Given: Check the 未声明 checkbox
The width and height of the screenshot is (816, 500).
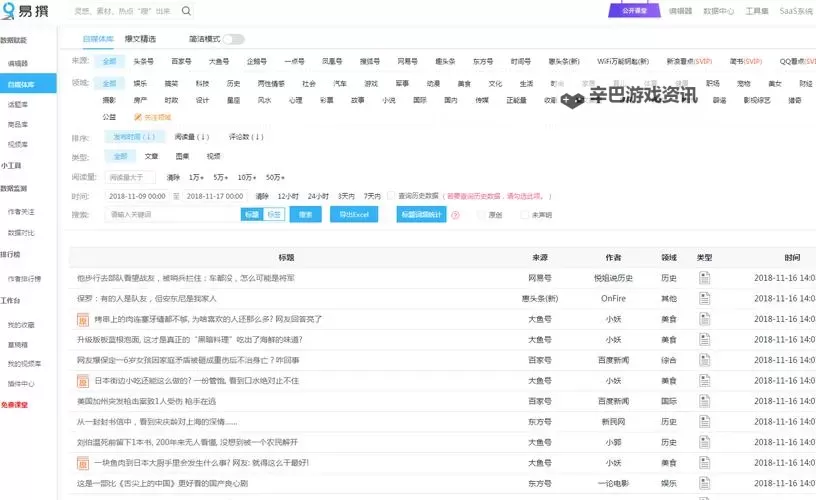Looking at the screenshot, I should tap(525, 215).
